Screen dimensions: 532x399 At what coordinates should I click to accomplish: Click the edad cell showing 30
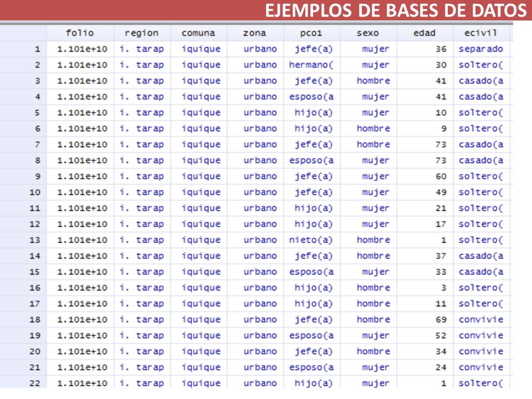(425, 65)
